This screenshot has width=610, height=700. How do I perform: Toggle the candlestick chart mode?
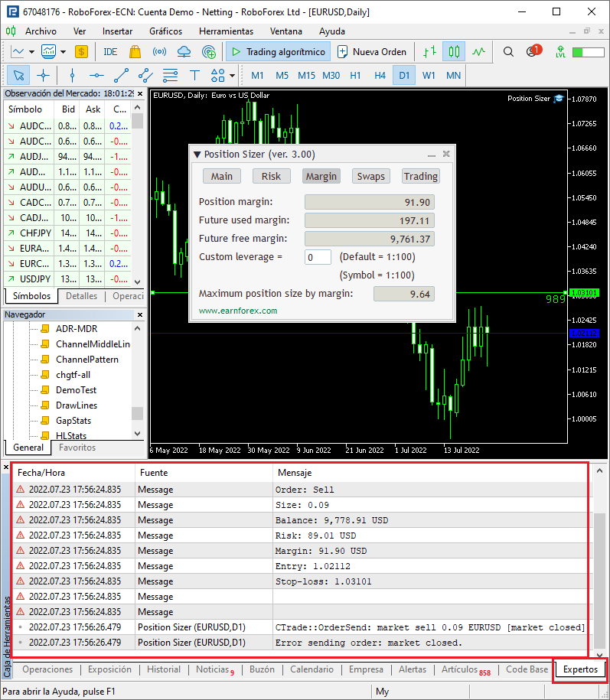tap(454, 52)
